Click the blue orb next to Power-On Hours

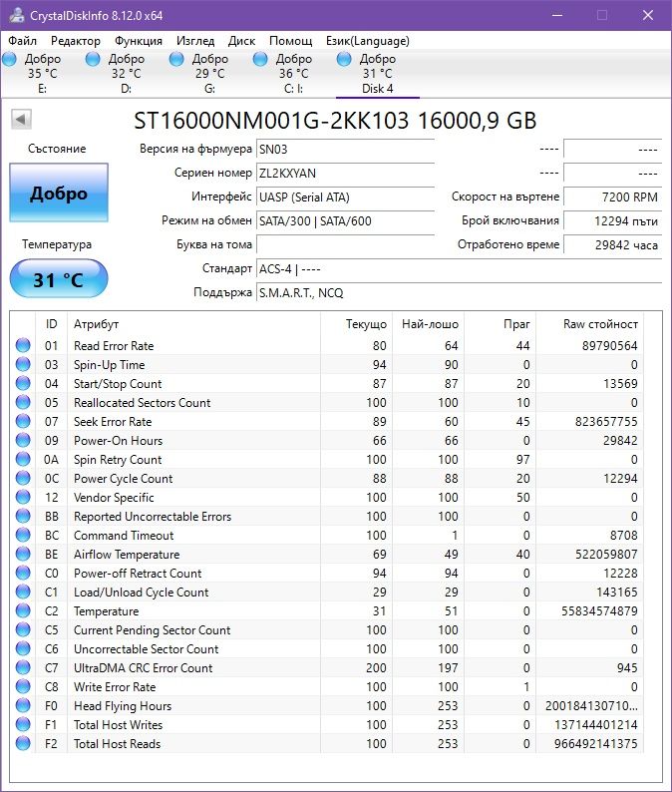(23, 440)
